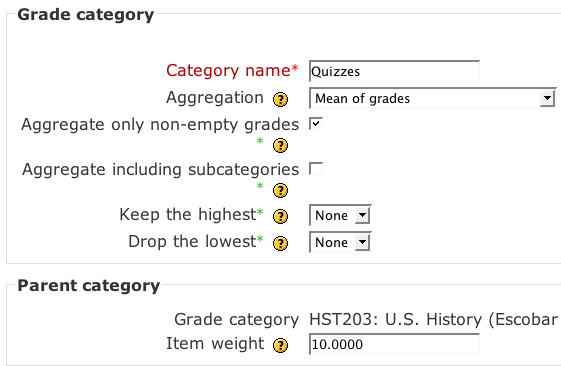Click the Drop the lowest dropdown arrow
The height and width of the screenshot is (366, 561).
point(362,242)
